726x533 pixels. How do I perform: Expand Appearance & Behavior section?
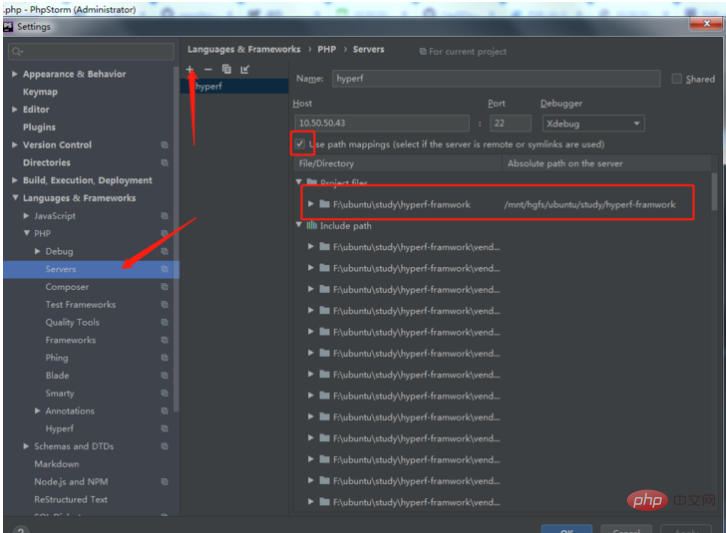point(15,74)
